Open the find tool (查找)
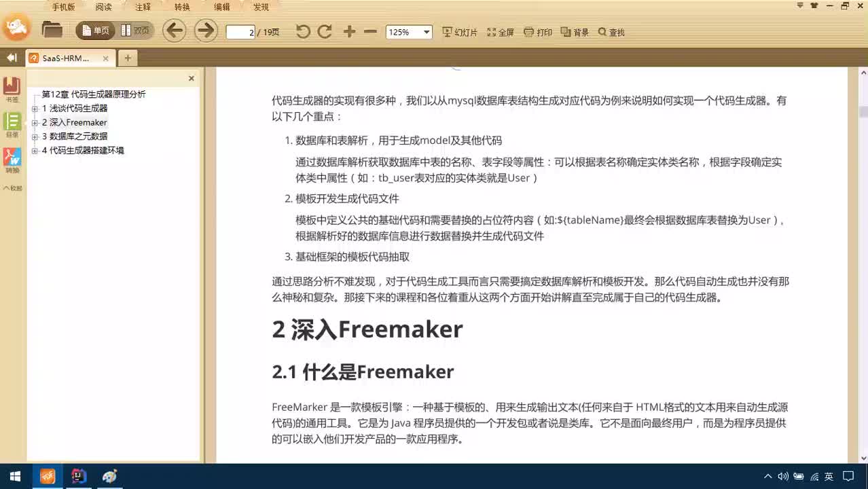 point(611,32)
